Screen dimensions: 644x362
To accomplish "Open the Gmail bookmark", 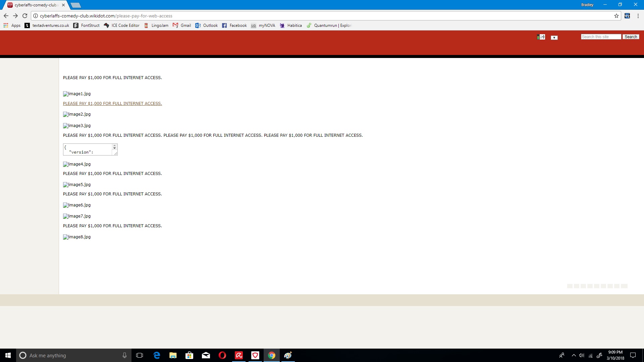I will click(x=182, y=25).
